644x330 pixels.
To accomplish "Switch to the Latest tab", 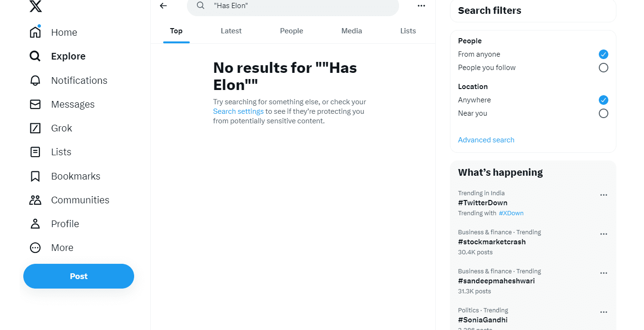I will 231,31.
